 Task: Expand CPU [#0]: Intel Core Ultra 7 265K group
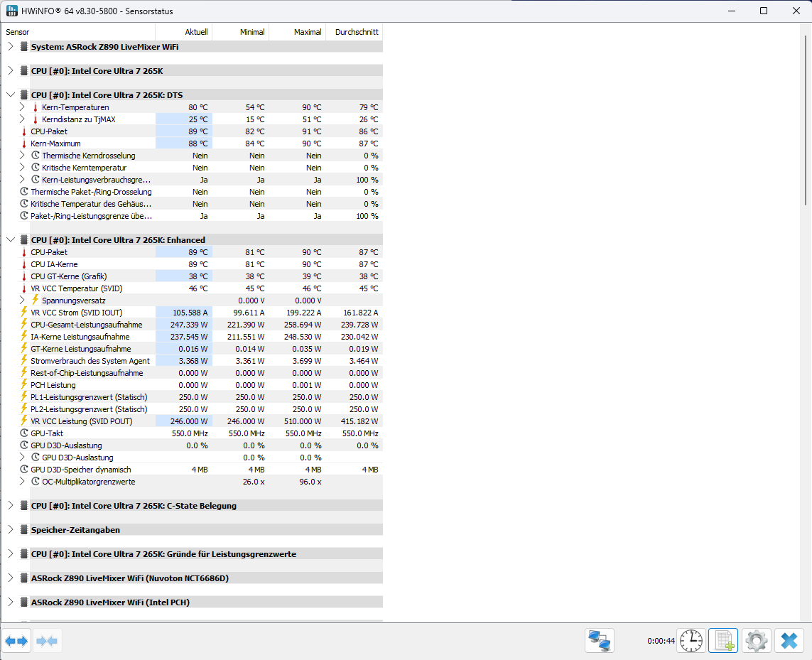(x=11, y=70)
